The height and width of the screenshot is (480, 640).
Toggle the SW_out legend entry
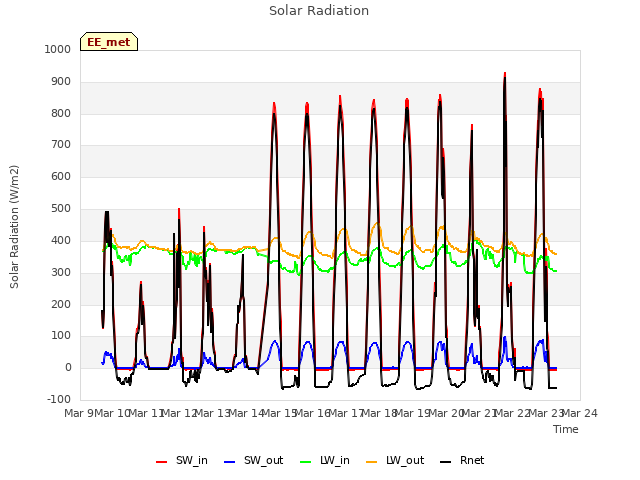253,460
